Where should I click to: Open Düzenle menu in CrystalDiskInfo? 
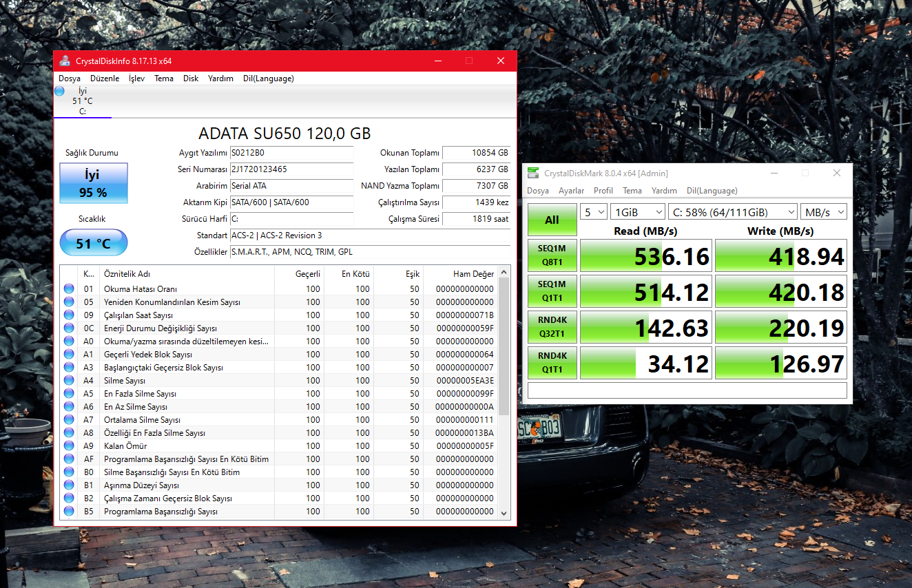(x=105, y=78)
